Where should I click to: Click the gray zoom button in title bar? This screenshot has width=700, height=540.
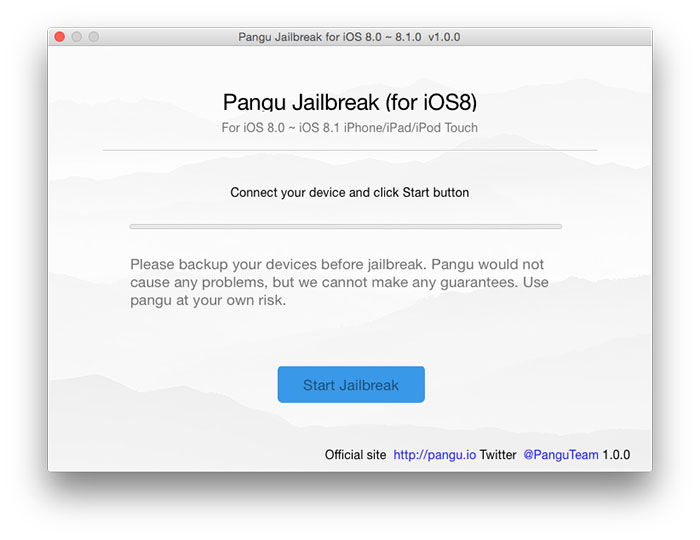click(94, 37)
